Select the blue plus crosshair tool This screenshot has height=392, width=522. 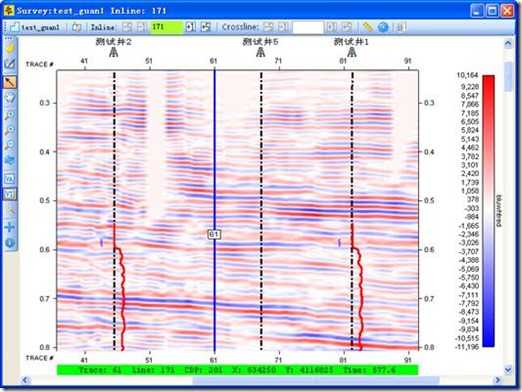[x=10, y=227]
